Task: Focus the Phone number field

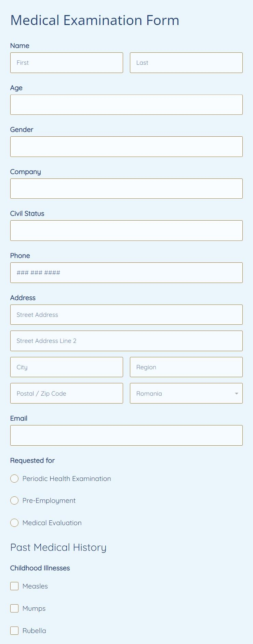Action: point(126,272)
